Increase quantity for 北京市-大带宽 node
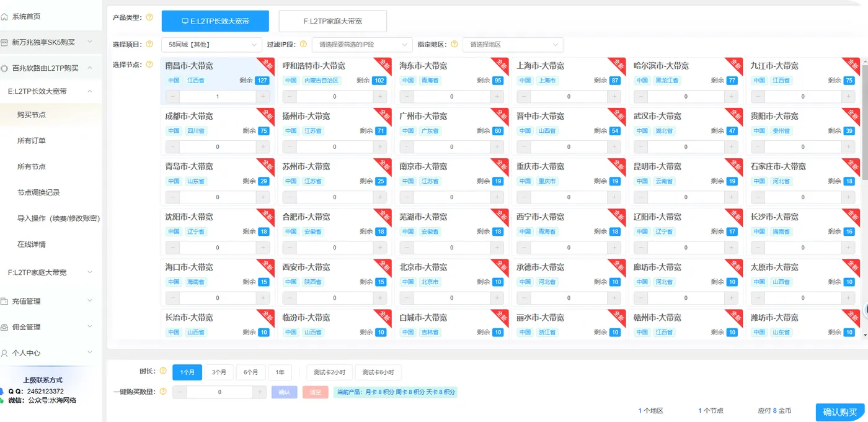The image size is (868, 422). 497,298
